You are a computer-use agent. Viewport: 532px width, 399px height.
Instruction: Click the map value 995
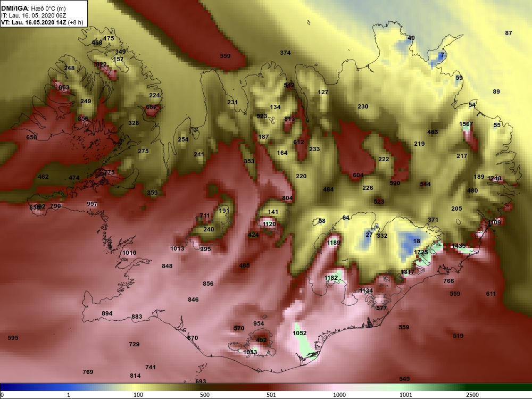[x=205, y=249]
